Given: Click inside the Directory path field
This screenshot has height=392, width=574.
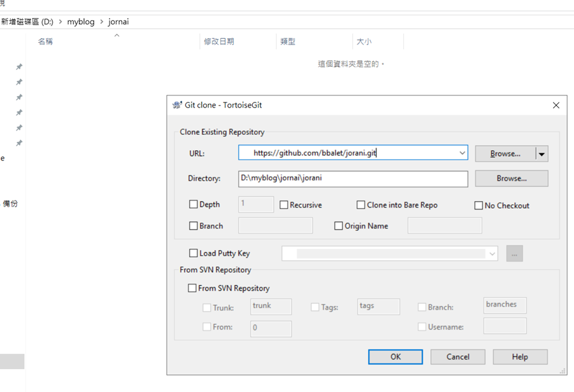Looking at the screenshot, I should pyautogui.click(x=353, y=178).
